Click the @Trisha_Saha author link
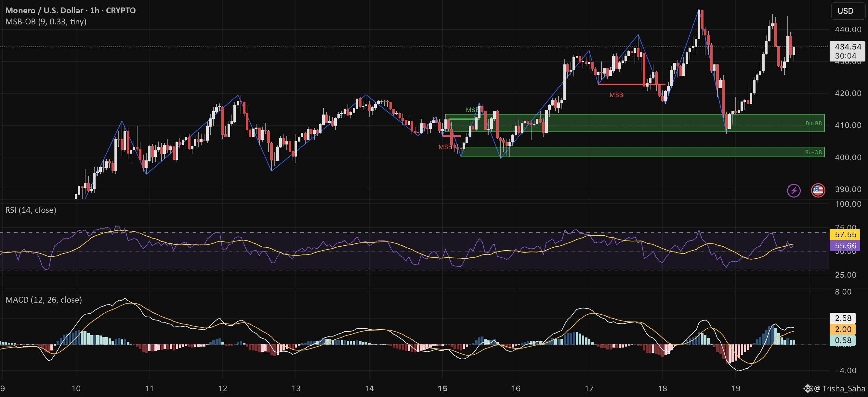Viewport: 868px width, 397px height. pos(839,389)
